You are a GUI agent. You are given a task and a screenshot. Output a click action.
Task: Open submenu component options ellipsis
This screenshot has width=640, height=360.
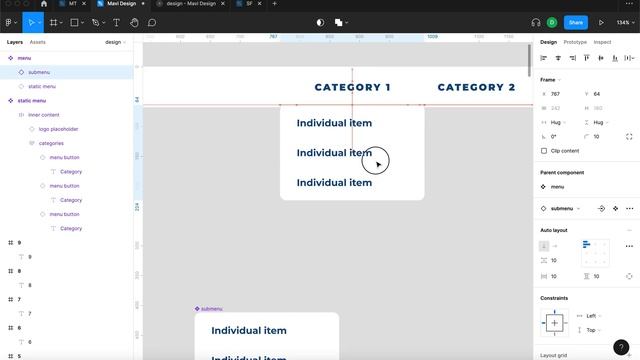(x=629, y=209)
